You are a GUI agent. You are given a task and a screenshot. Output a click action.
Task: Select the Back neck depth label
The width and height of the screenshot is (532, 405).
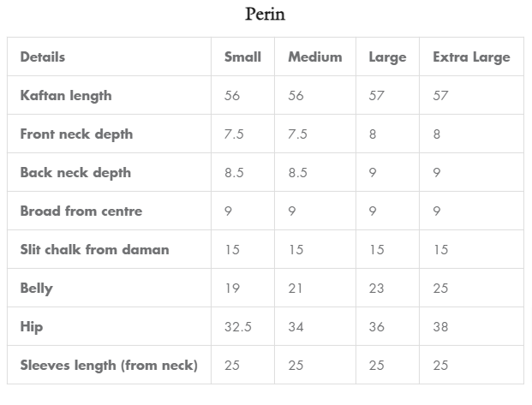pos(75,173)
